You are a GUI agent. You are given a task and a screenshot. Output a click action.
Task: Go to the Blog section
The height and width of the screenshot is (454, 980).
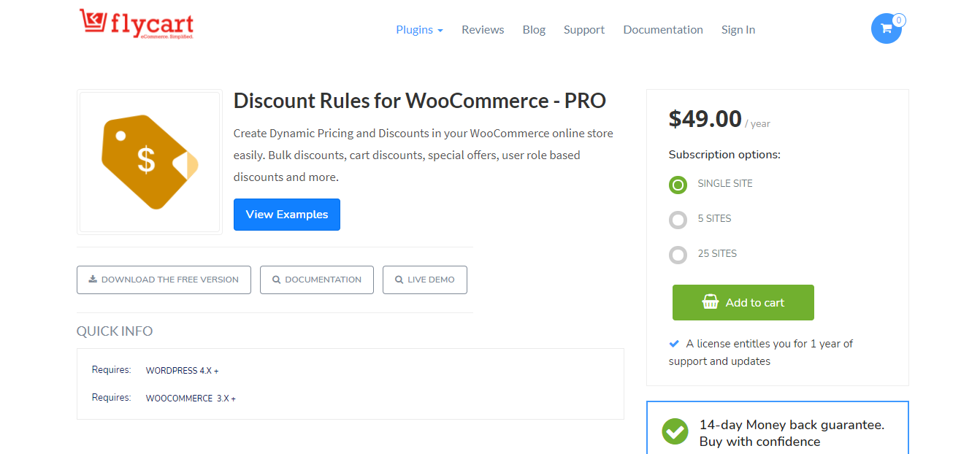(534, 29)
